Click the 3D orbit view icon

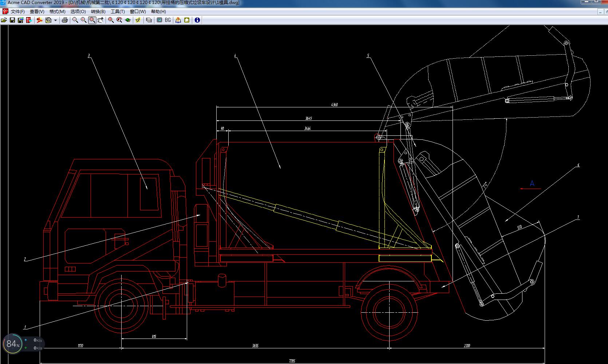[128, 20]
